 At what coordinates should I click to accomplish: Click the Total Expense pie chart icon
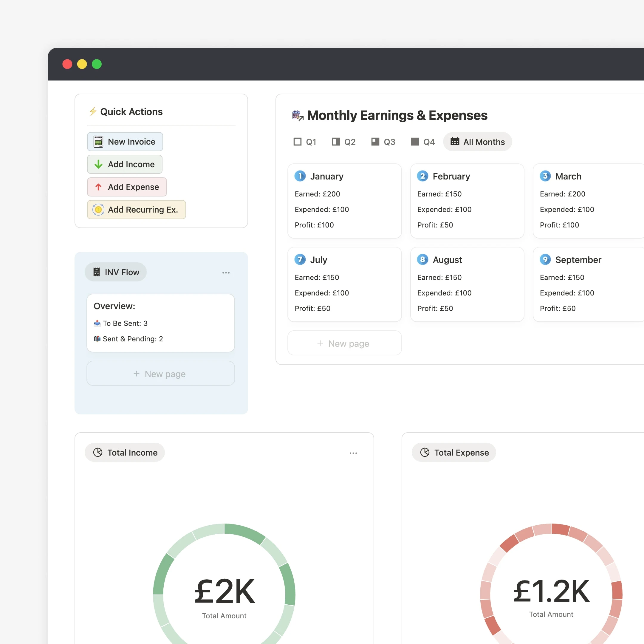click(425, 452)
